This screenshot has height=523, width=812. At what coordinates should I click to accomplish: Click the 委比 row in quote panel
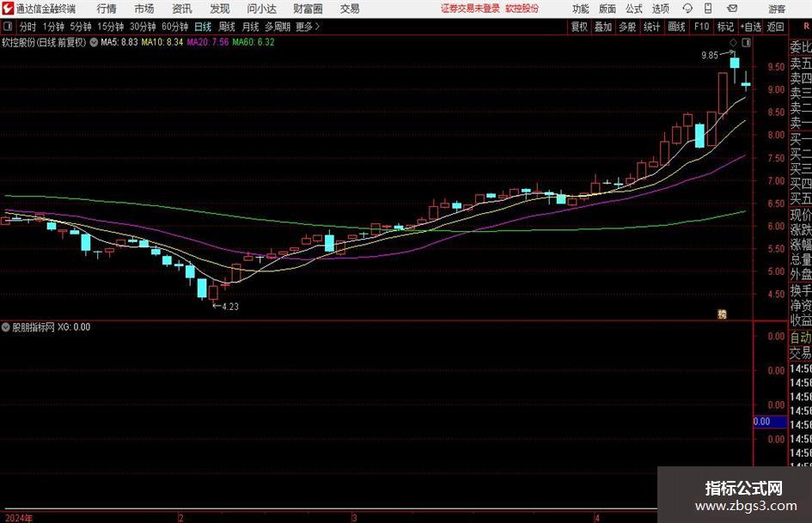pyautogui.click(x=801, y=47)
